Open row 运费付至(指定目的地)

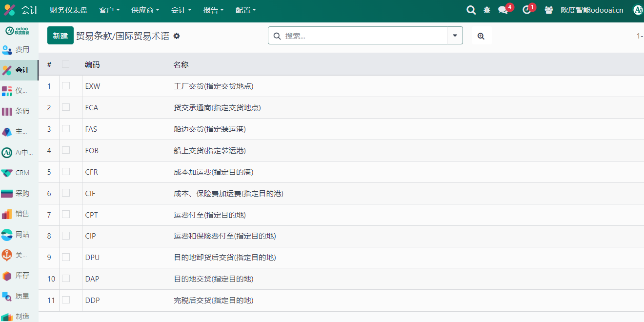pos(210,215)
